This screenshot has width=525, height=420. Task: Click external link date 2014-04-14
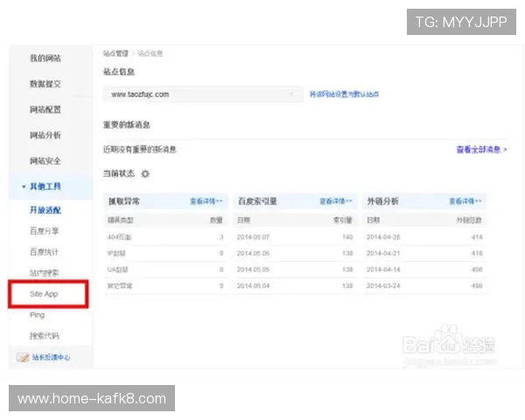tap(383, 269)
